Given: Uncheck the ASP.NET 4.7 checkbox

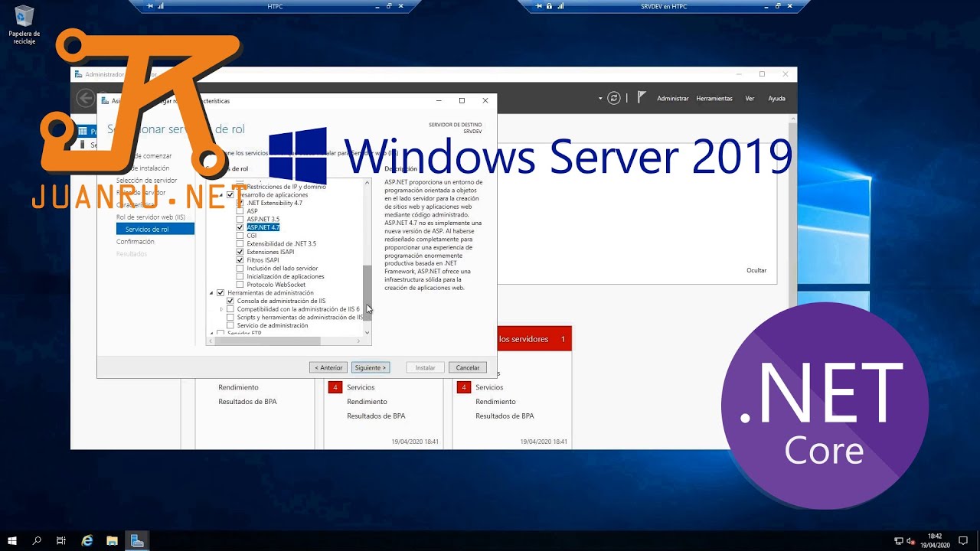Looking at the screenshot, I should coord(240,227).
